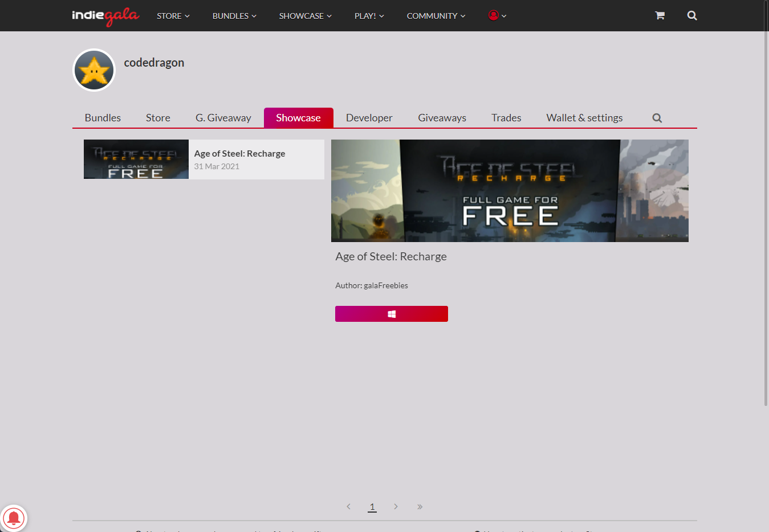Click the small Age of Steel thumbnail
This screenshot has width=769, height=532.
tap(136, 159)
